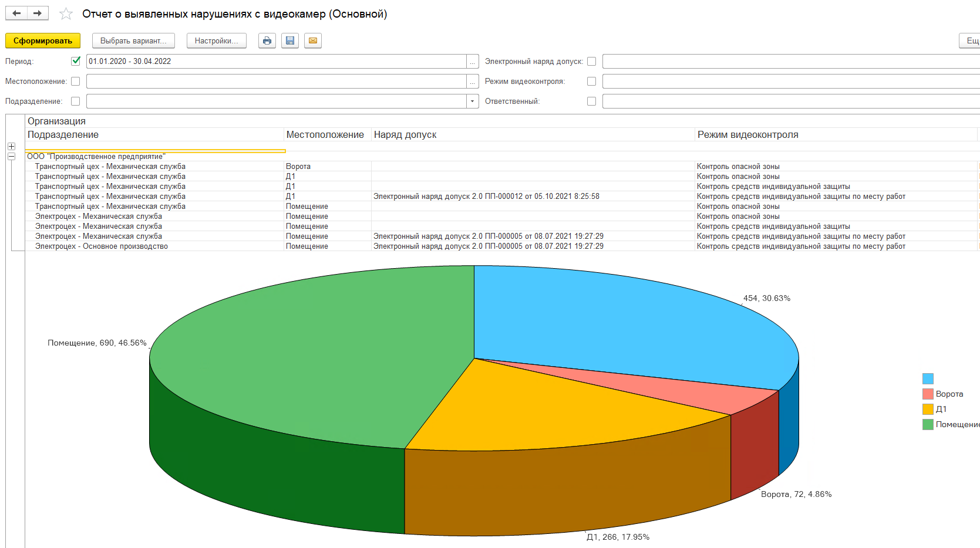Open the Подразделение dropdown list
The width and height of the screenshot is (980, 548).
click(x=473, y=102)
